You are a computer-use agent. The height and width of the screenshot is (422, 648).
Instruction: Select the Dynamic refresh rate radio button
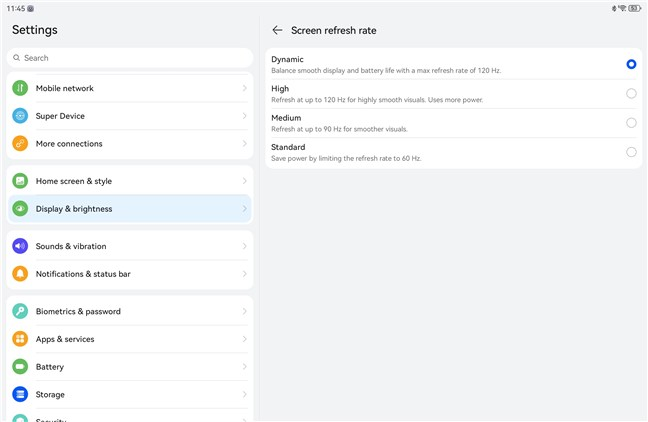[x=631, y=64]
